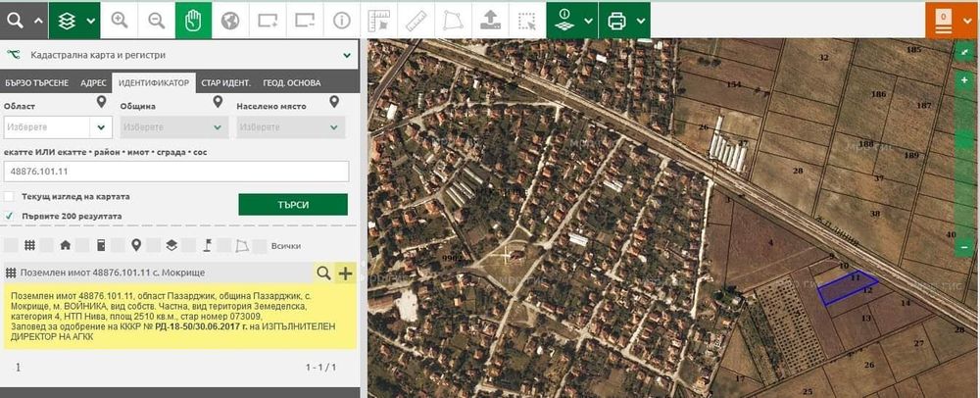Viewport: 980px width, 398px height.
Task: Activate the info identify tool
Action: coord(341,21)
